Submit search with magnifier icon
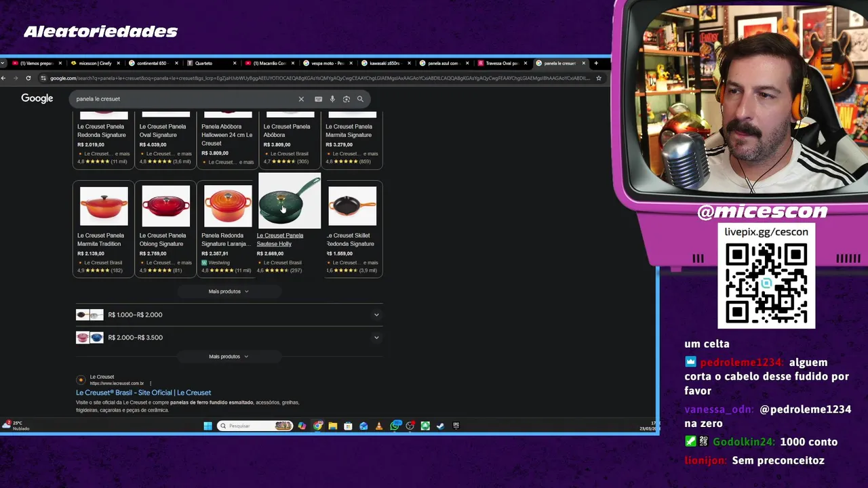 coord(360,99)
